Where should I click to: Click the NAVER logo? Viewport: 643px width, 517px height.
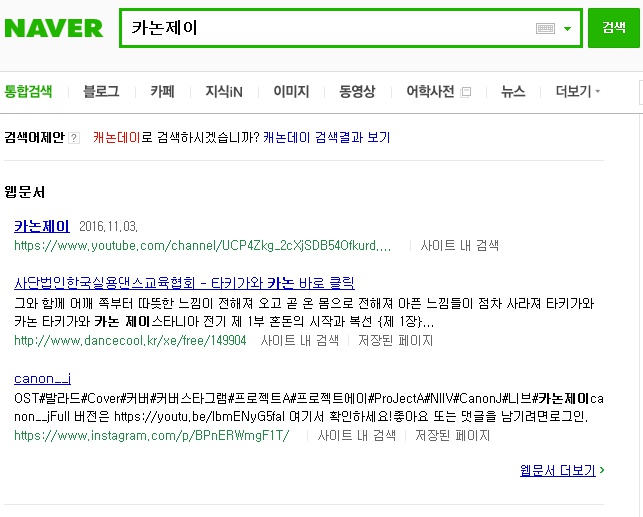(x=53, y=28)
